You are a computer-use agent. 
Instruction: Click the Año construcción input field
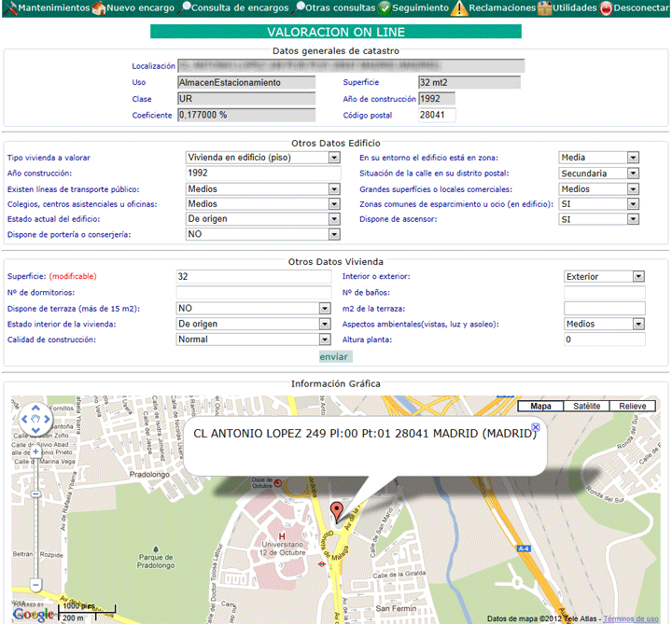pos(263,173)
